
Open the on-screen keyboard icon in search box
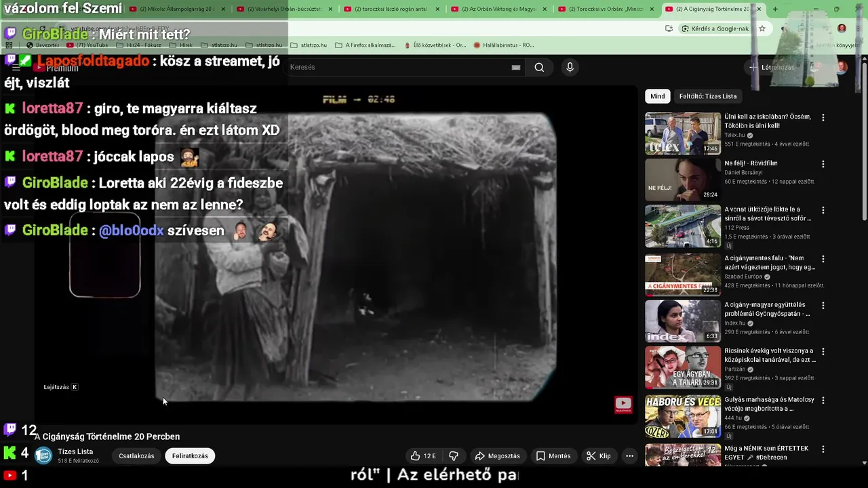tap(516, 67)
